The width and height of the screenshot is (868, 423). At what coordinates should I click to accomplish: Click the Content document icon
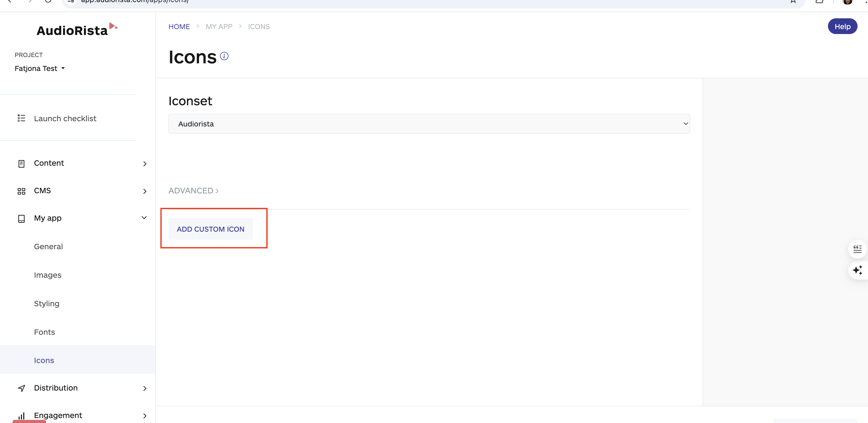[x=21, y=163]
